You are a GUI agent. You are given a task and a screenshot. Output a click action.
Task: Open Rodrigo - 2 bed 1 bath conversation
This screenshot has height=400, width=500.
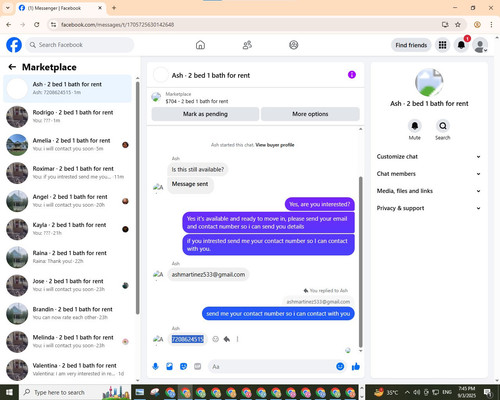pyautogui.click(x=68, y=116)
